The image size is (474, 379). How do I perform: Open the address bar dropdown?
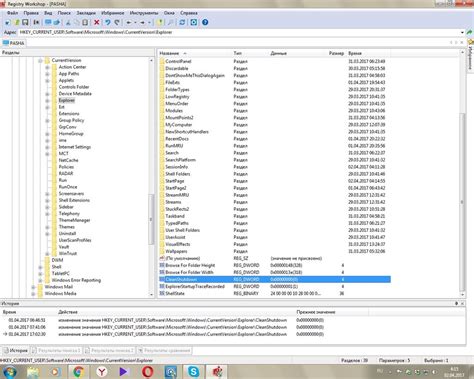[462, 32]
